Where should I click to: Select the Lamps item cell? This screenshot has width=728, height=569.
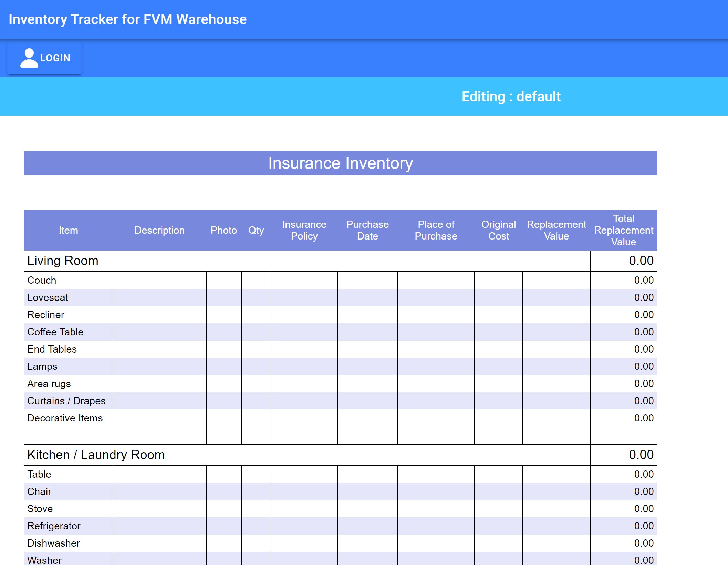coord(69,366)
